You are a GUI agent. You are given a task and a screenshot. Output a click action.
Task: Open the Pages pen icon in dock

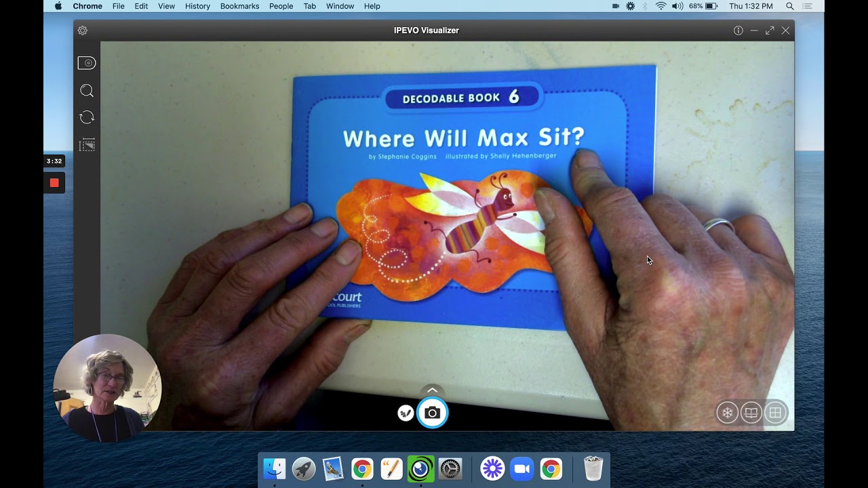(391, 468)
